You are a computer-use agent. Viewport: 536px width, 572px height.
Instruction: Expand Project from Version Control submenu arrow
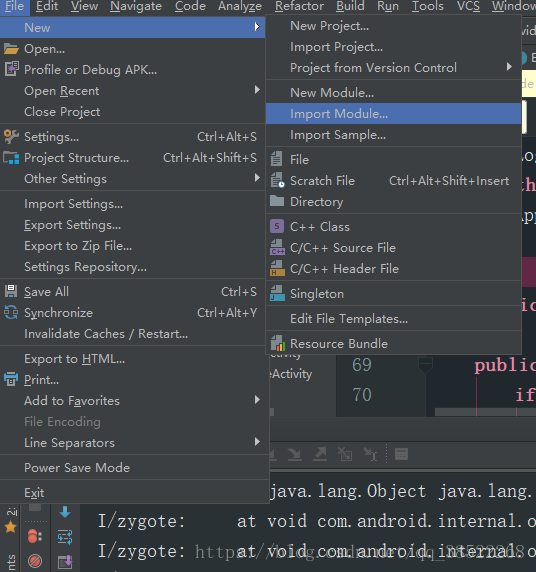[x=509, y=67]
